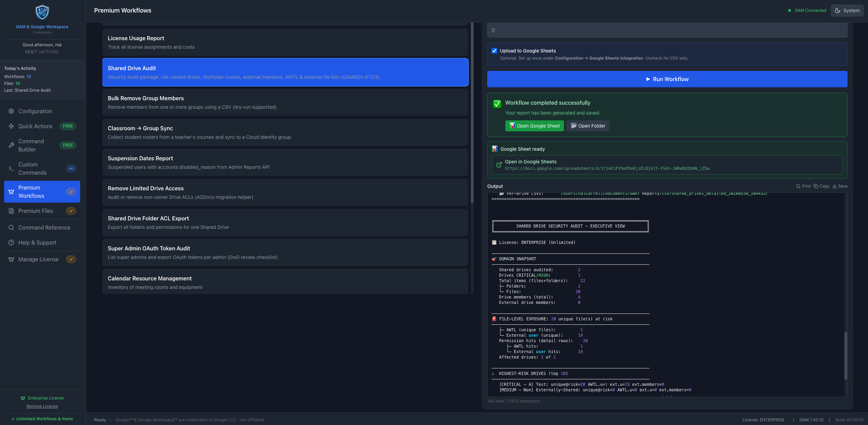
Task: Select Remove Limited Drive Access workflow
Action: (x=285, y=192)
